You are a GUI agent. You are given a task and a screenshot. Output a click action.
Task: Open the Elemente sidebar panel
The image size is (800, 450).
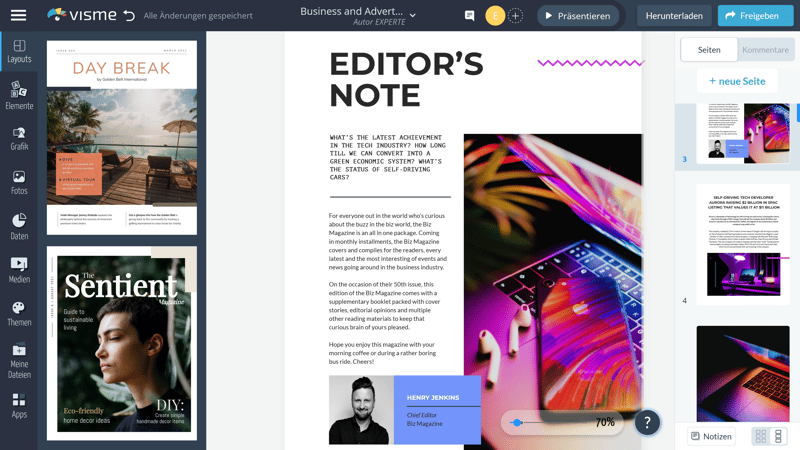(19, 96)
